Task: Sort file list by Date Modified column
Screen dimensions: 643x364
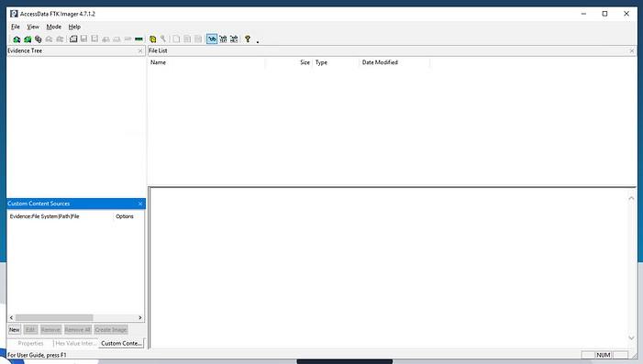Action: tap(380, 62)
